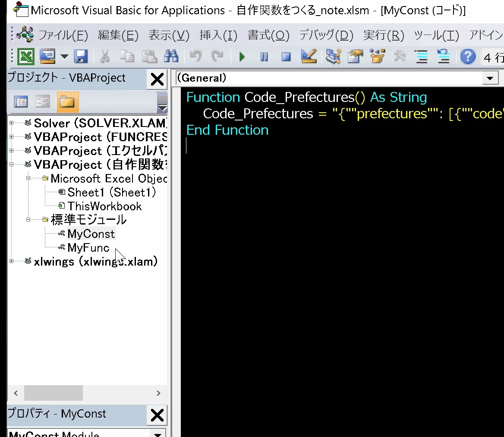Click the project tree scroll right arrow
This screenshot has height=437, width=504.
tap(158, 393)
